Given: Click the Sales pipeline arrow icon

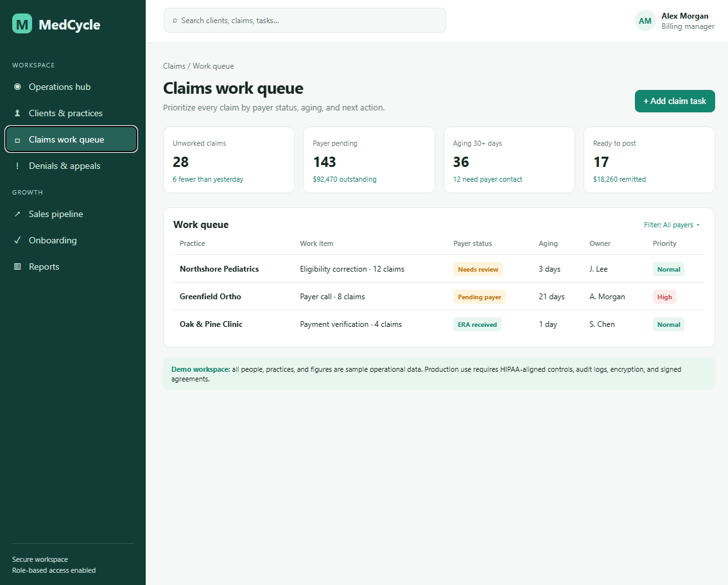Looking at the screenshot, I should point(17,214).
